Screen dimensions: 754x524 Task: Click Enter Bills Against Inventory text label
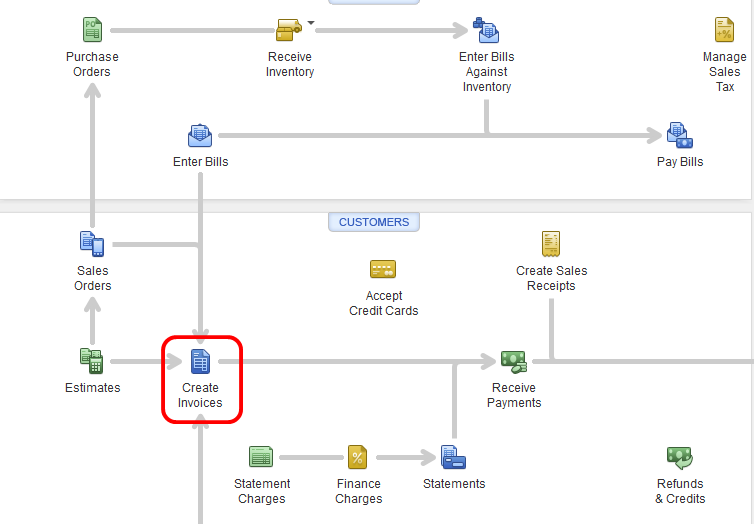point(487,72)
